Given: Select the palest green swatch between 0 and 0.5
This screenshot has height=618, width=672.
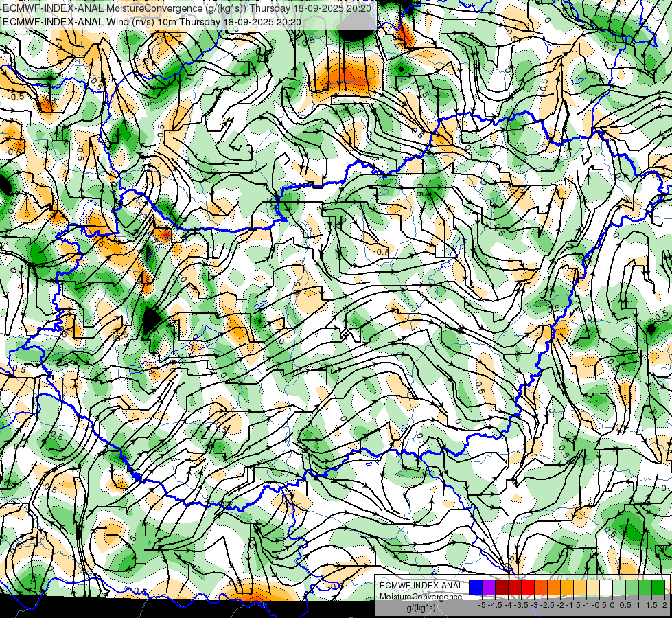Looking at the screenshot, I should [619, 588].
